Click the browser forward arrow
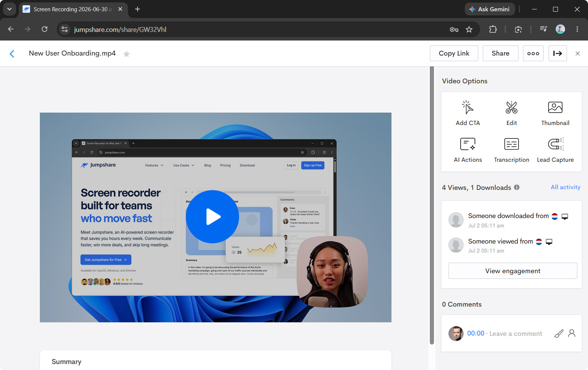Image resolution: width=588 pixels, height=370 pixels. point(27,29)
